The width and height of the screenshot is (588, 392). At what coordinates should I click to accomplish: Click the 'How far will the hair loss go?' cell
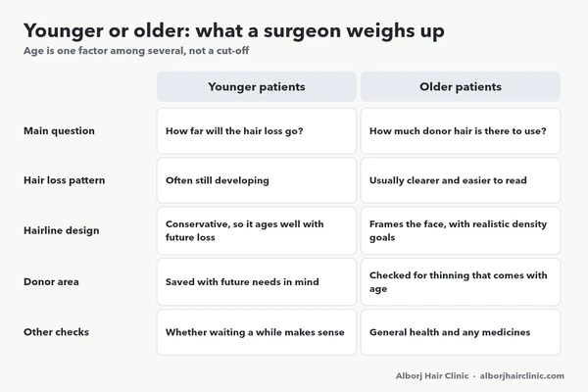coord(257,131)
